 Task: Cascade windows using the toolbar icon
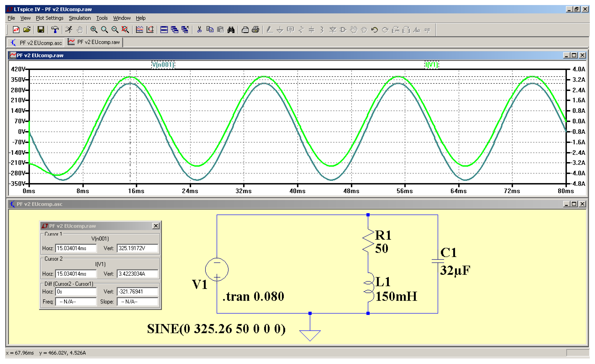pos(175,30)
